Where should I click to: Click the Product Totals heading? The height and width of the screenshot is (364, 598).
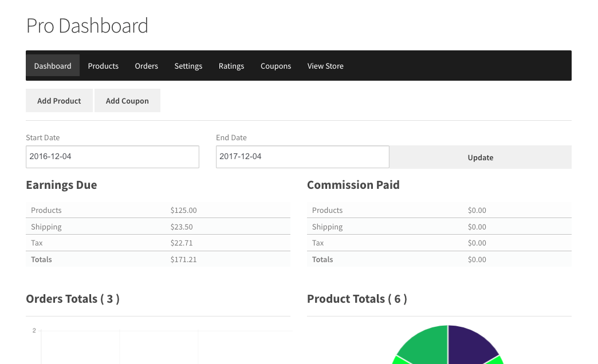357,299
